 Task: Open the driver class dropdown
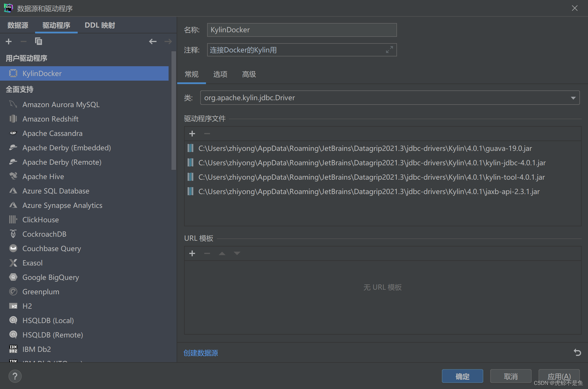573,98
